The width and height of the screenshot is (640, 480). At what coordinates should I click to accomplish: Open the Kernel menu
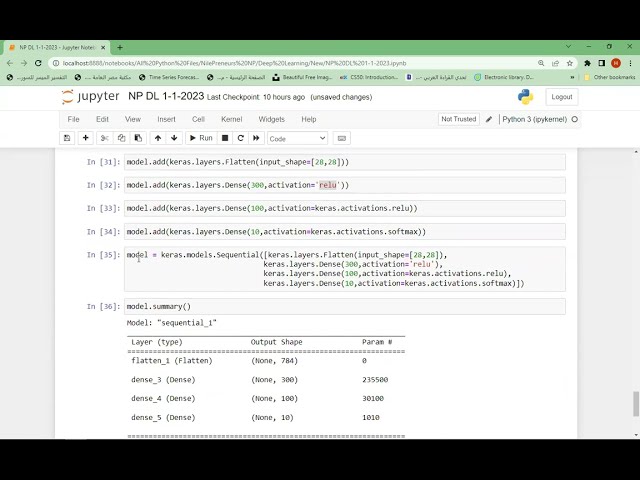click(x=231, y=119)
